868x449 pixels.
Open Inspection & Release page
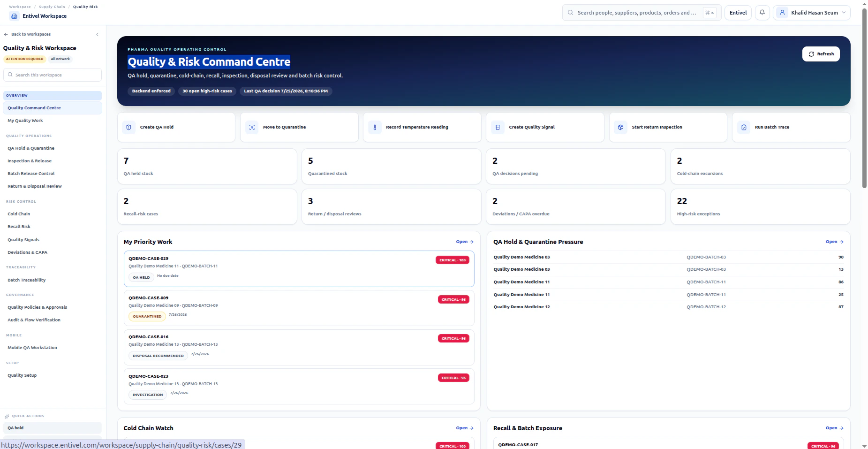pyautogui.click(x=53, y=161)
